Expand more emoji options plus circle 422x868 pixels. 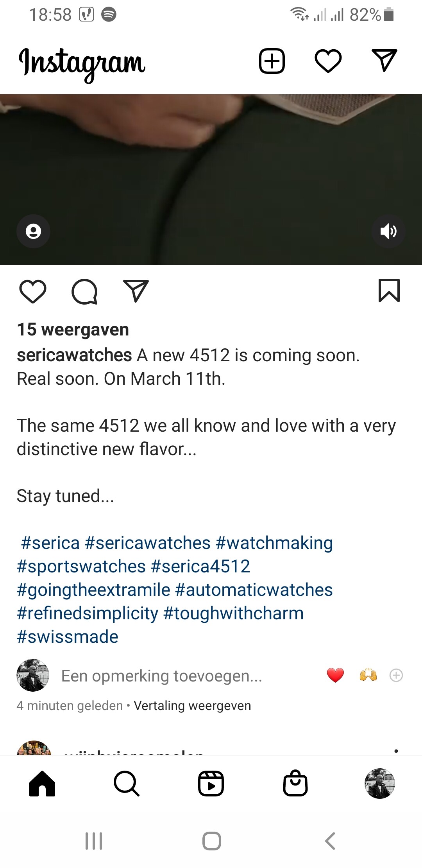(x=396, y=675)
